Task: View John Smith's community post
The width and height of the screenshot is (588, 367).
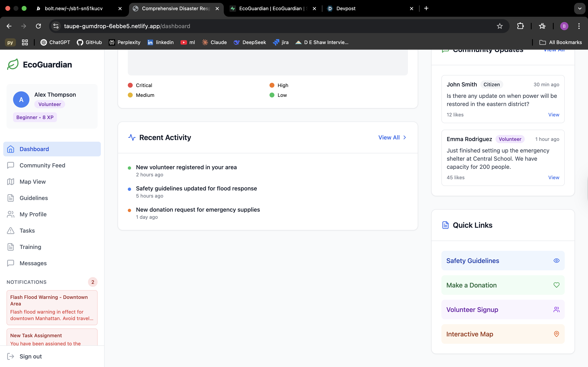Action: click(x=553, y=115)
